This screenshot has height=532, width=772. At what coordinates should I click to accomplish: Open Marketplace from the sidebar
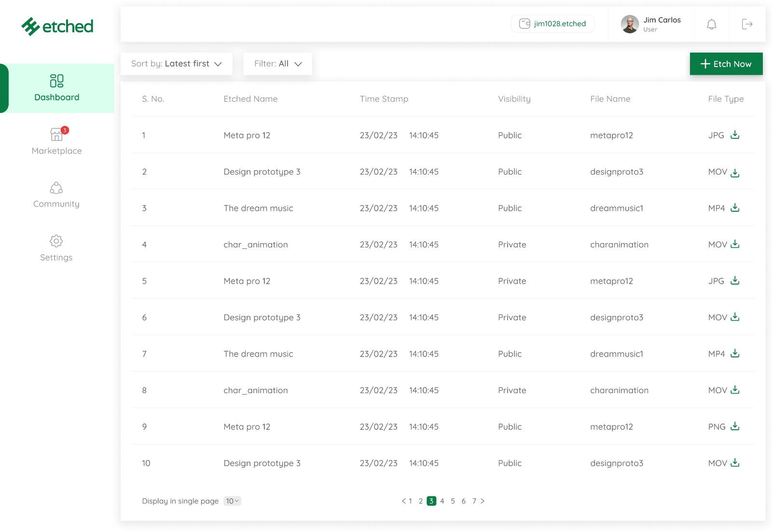tap(56, 141)
